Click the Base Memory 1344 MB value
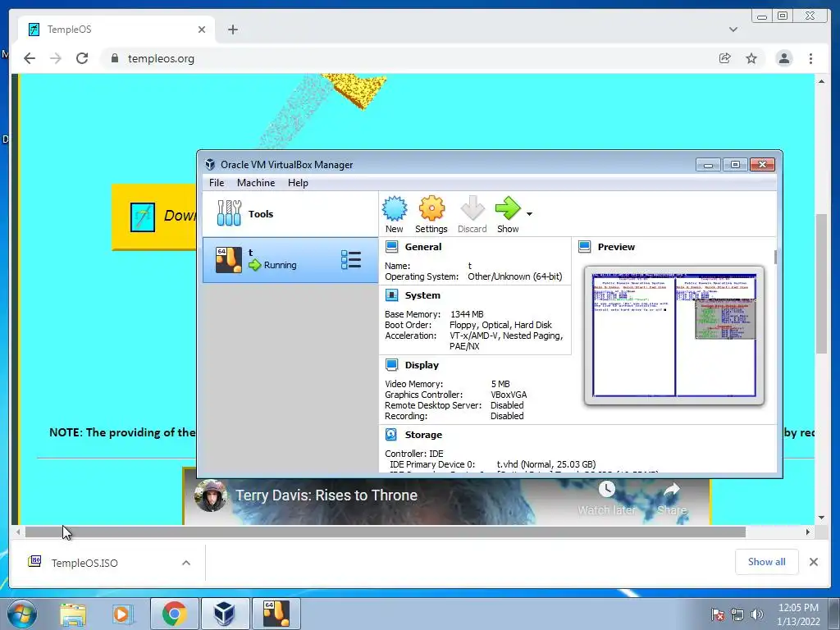 467,314
